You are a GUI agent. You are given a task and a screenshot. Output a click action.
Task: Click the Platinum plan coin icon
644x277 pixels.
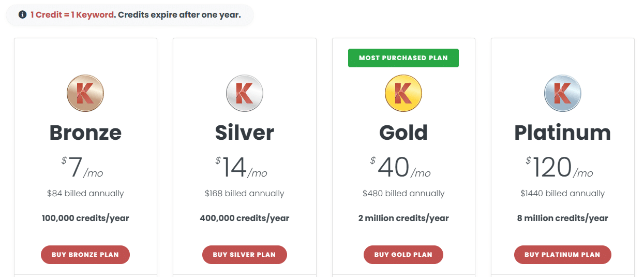563,93
